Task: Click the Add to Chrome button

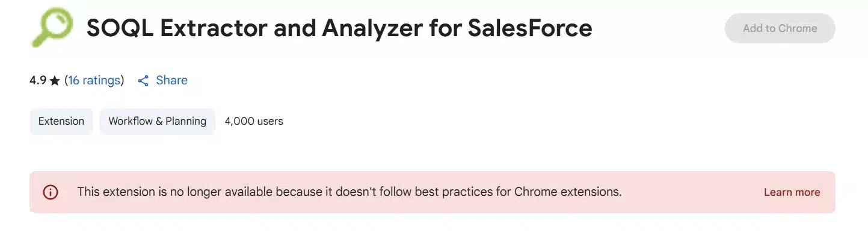Action: pos(780,28)
